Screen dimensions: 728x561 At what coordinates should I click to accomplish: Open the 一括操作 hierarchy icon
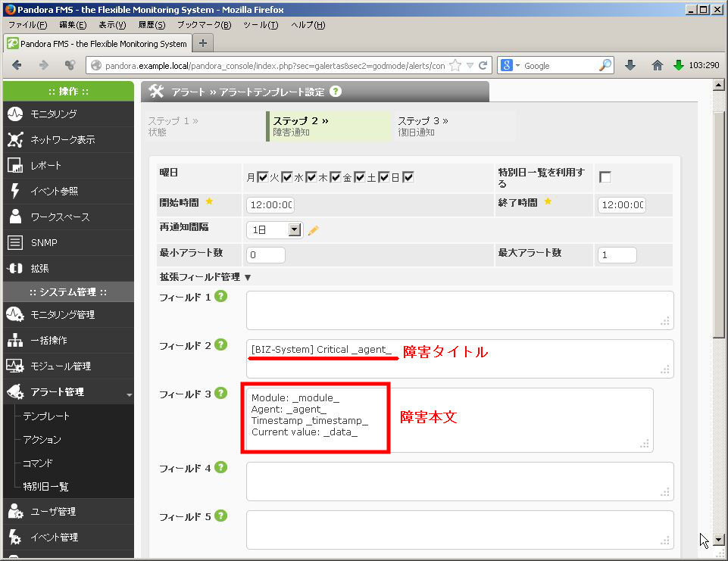[15, 340]
